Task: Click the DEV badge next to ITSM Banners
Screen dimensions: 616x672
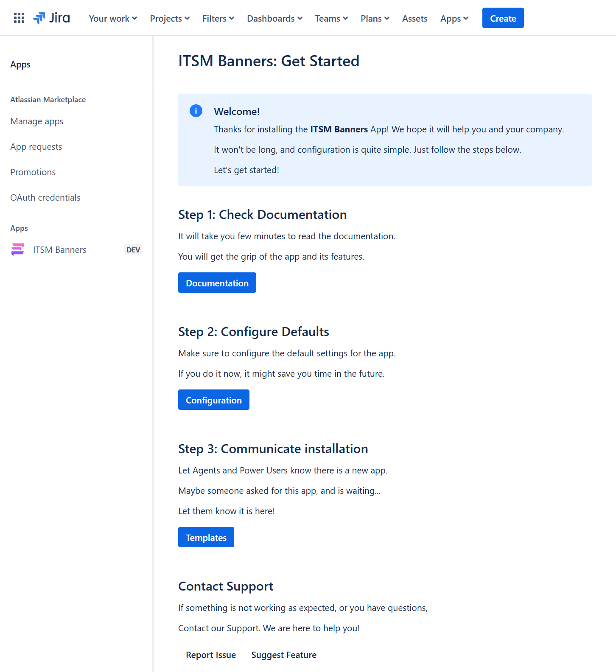Action: pyautogui.click(x=133, y=250)
